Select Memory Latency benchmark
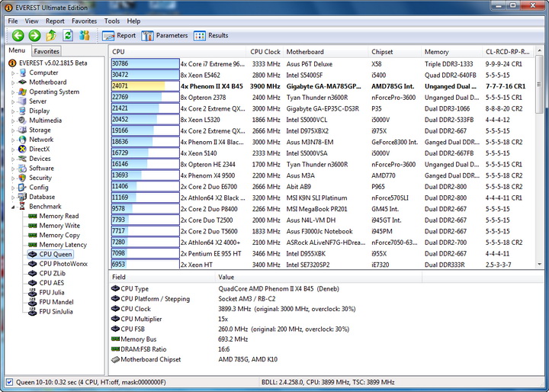Viewport: 549px width, 392px height. click(x=63, y=245)
